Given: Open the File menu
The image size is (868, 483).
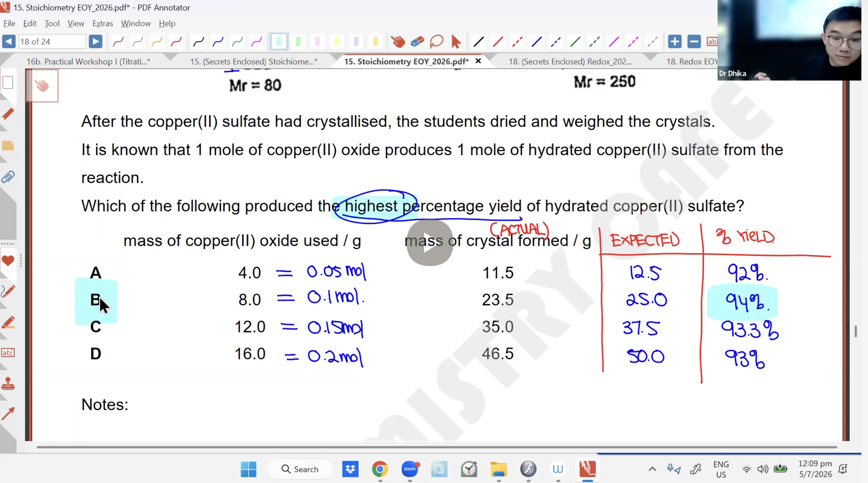Looking at the screenshot, I should point(9,23).
